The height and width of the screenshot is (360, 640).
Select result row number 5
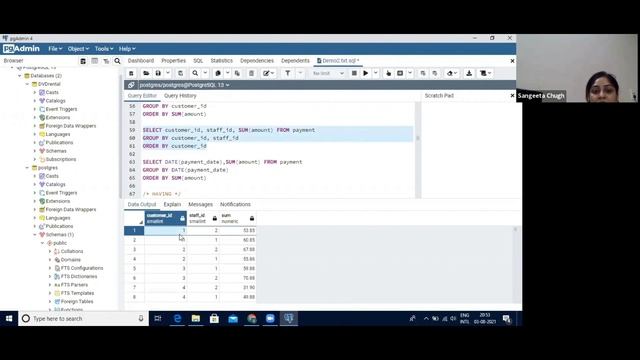coord(134,269)
